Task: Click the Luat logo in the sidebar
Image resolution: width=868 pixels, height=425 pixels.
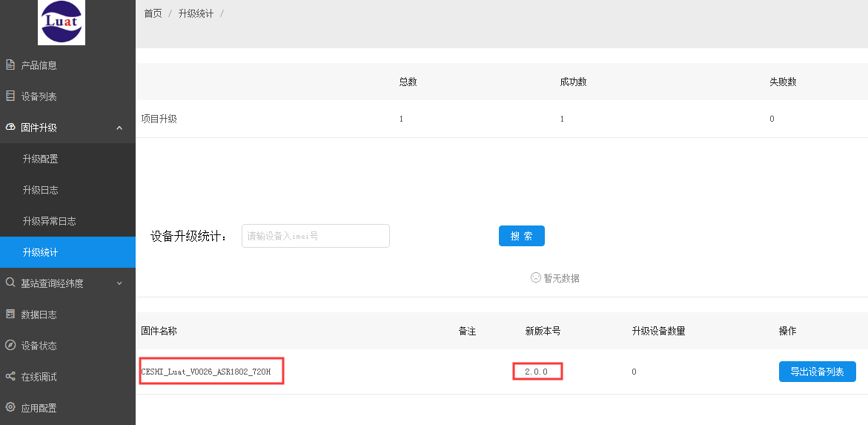Action: (x=62, y=22)
